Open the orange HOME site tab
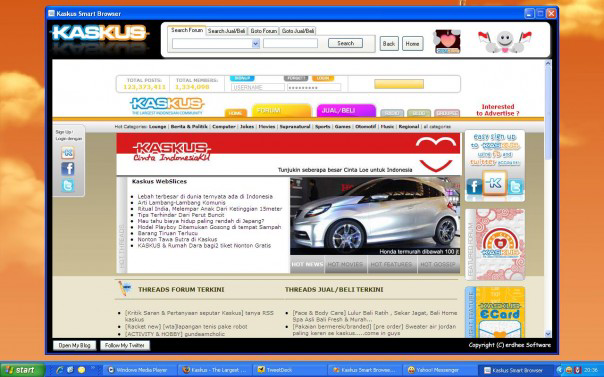This screenshot has width=604, height=377. click(235, 113)
